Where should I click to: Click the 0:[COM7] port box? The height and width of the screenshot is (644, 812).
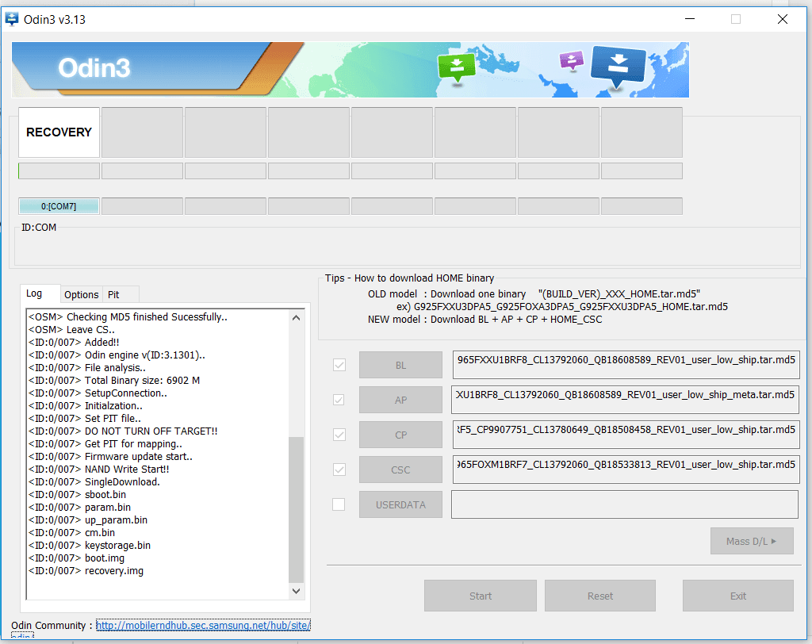coord(59,206)
